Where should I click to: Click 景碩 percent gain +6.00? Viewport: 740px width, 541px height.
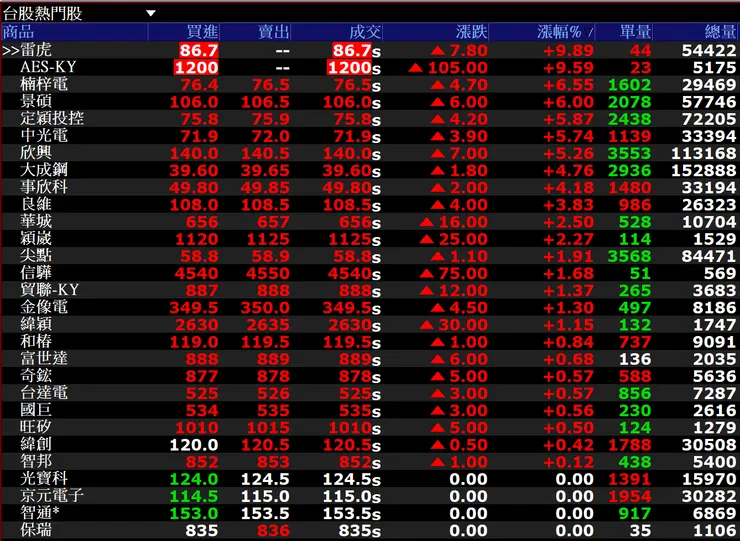568,102
